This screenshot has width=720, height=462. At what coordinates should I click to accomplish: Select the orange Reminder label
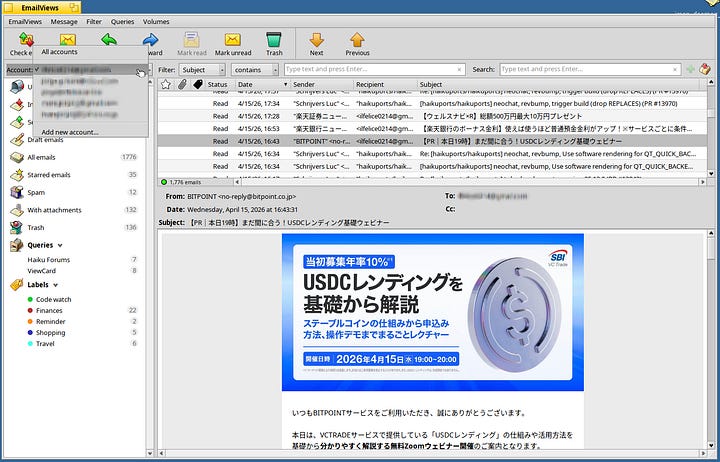tap(51, 321)
